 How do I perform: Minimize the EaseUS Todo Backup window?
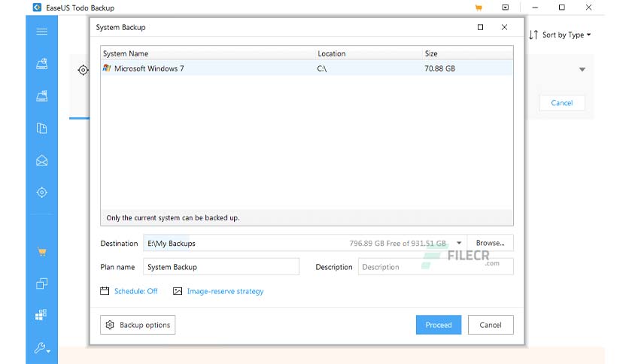tap(535, 8)
